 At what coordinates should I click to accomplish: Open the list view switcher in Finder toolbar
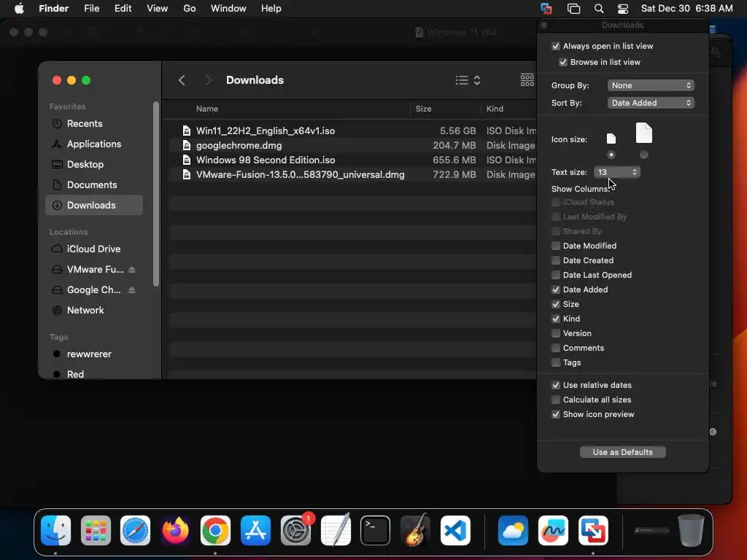pos(468,80)
